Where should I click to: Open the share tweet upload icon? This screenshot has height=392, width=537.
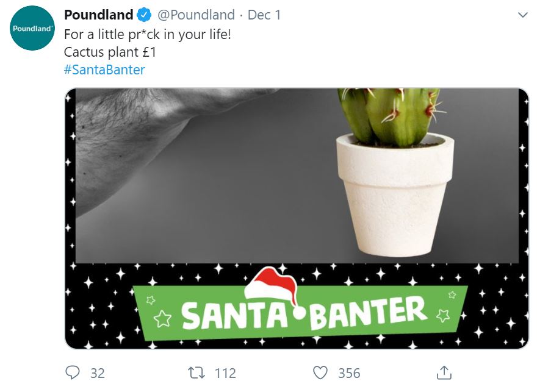pos(444,372)
